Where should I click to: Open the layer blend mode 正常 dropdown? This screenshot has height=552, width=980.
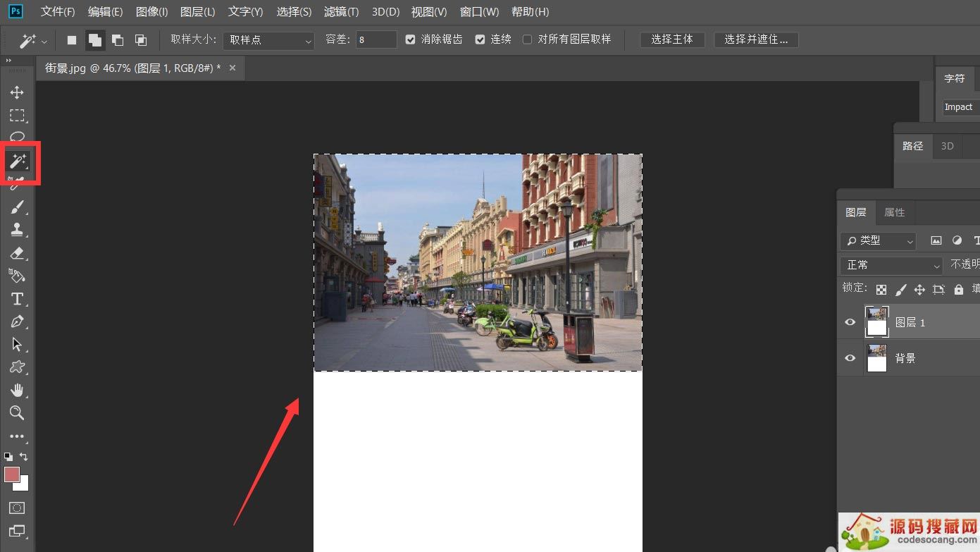pos(891,265)
